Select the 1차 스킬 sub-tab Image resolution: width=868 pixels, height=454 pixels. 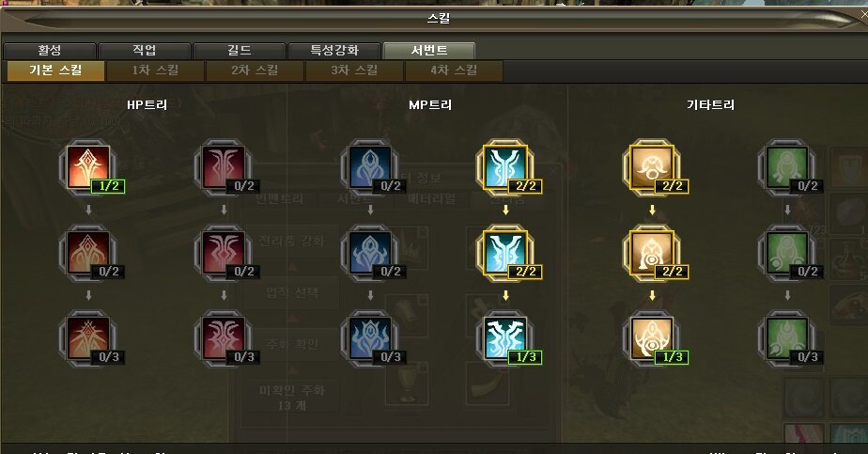pos(156,70)
